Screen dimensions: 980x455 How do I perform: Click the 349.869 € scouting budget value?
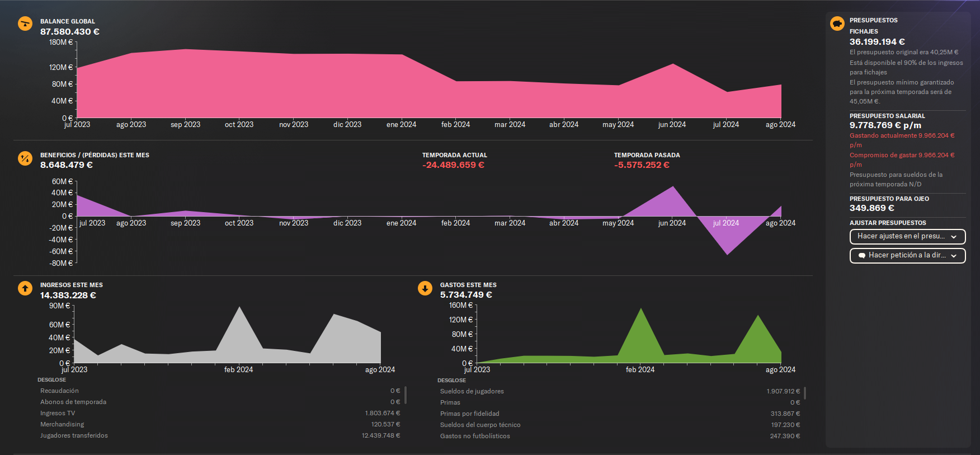click(872, 208)
